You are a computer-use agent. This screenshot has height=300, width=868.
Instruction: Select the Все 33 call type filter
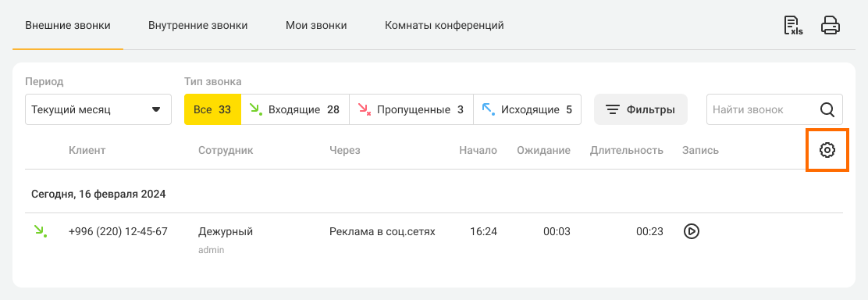pos(212,109)
